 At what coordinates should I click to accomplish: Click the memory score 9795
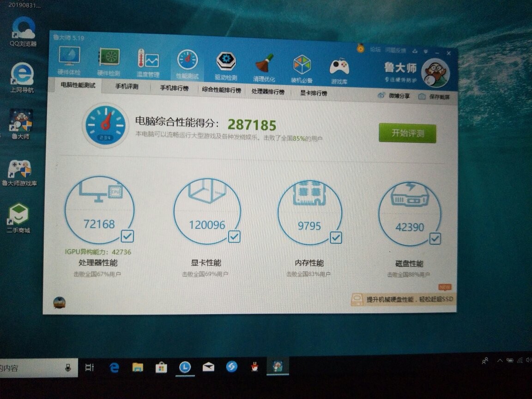[x=309, y=226]
